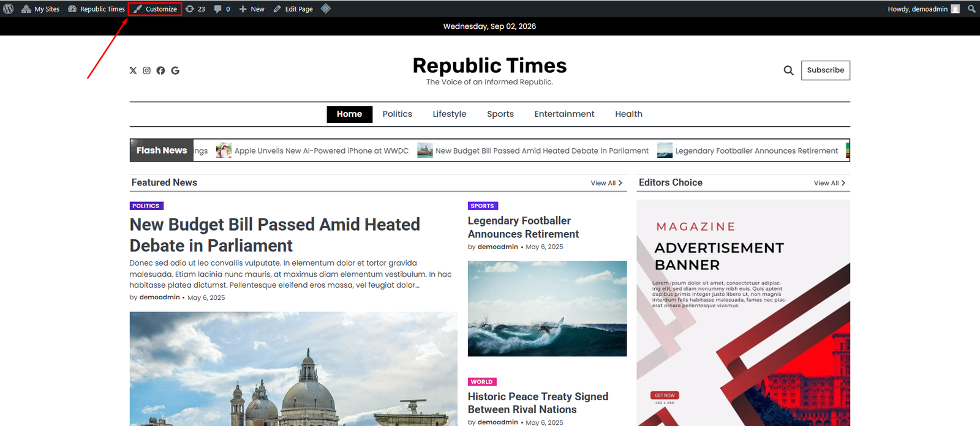Click View All for Featured News
The height and width of the screenshot is (426, 980).
pyautogui.click(x=606, y=183)
